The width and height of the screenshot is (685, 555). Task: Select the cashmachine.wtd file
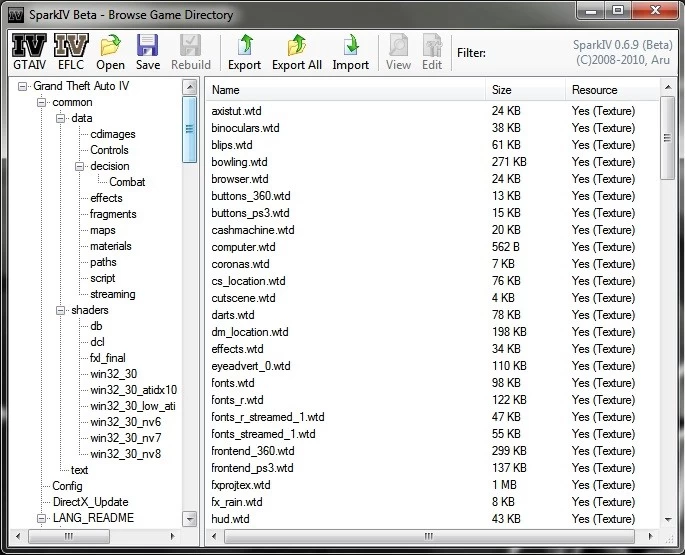tap(253, 230)
